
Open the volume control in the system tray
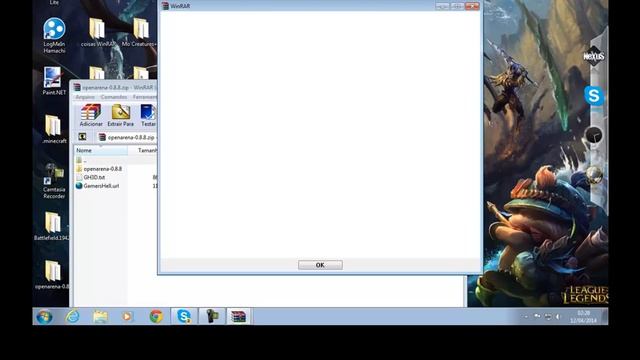pyautogui.click(x=558, y=316)
